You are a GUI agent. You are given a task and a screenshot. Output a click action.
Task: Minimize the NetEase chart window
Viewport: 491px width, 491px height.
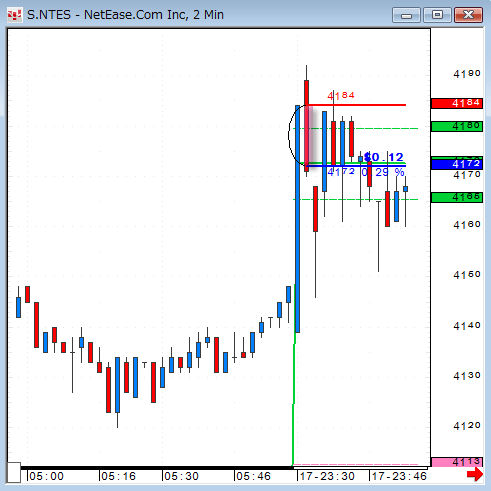(406, 15)
